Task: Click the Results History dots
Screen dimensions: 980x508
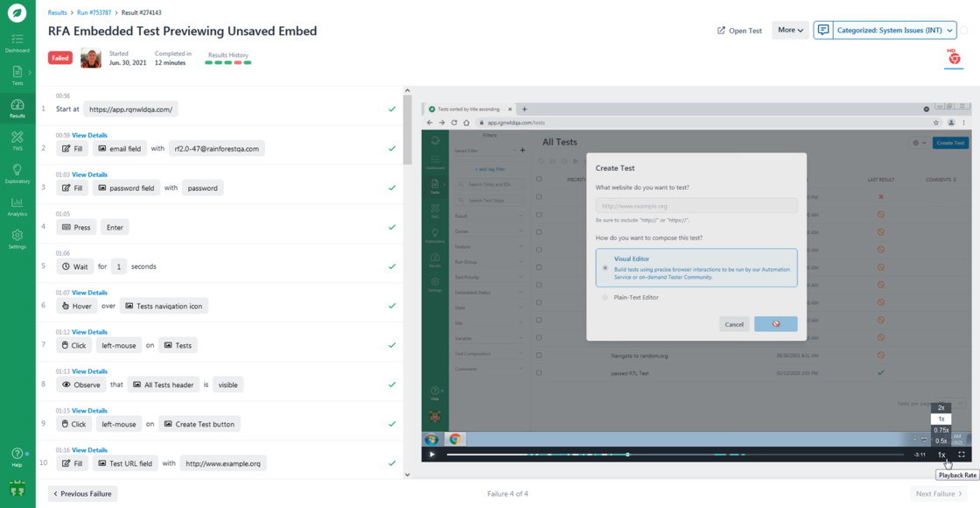Action: tap(228, 62)
